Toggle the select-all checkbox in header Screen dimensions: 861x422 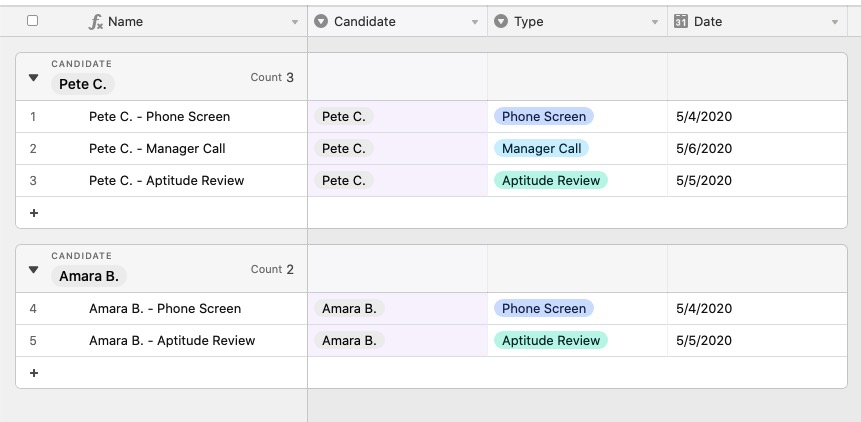tap(32, 21)
